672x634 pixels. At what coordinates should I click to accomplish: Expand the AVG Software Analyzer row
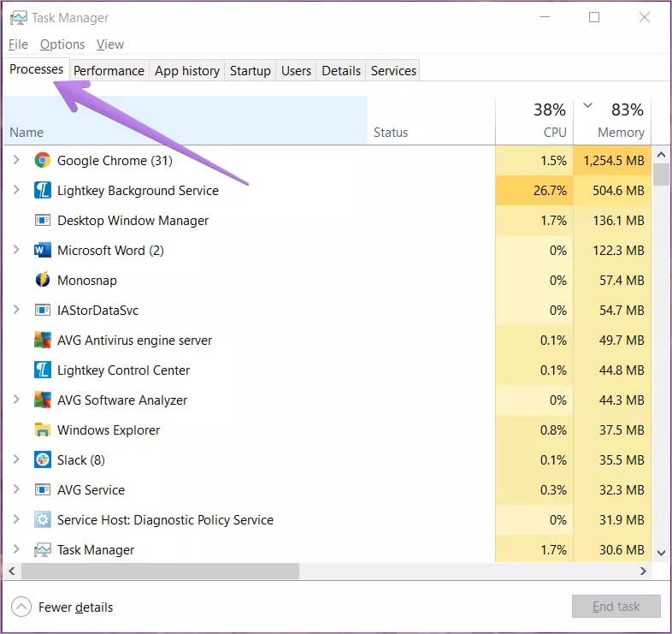16,400
